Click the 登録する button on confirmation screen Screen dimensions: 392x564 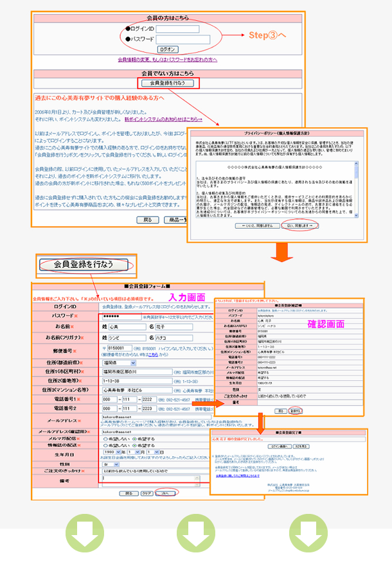coord(295,410)
